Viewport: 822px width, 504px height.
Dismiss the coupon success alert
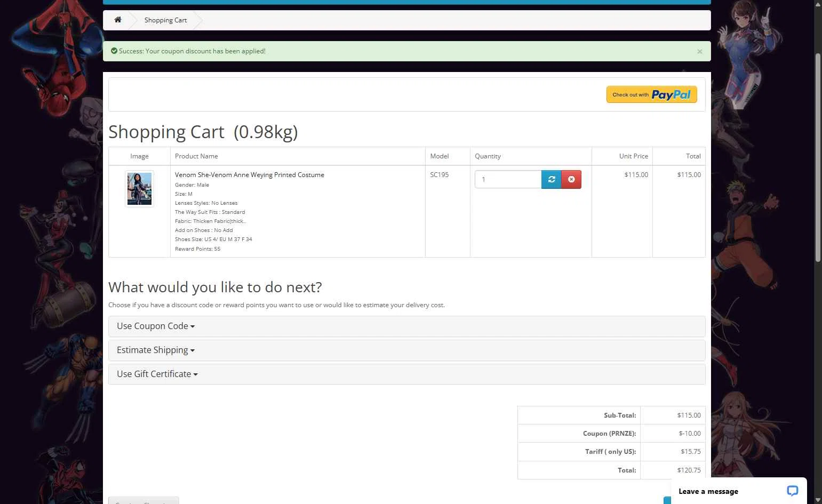click(699, 52)
